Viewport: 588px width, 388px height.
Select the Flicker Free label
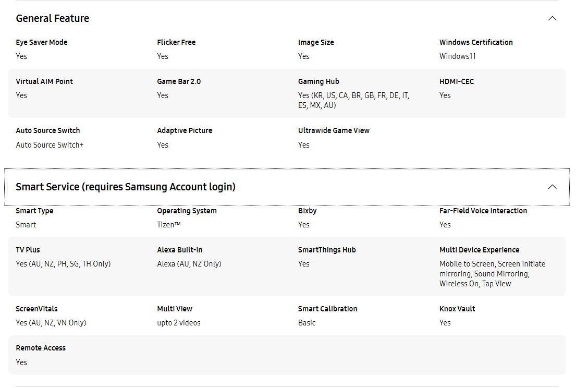pyautogui.click(x=176, y=42)
